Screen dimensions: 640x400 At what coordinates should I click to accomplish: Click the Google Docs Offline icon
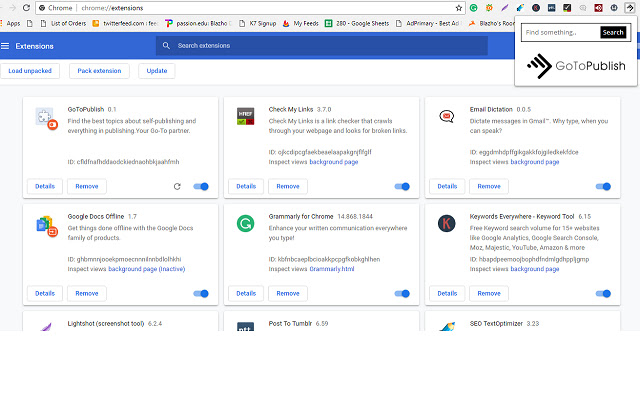point(47,226)
